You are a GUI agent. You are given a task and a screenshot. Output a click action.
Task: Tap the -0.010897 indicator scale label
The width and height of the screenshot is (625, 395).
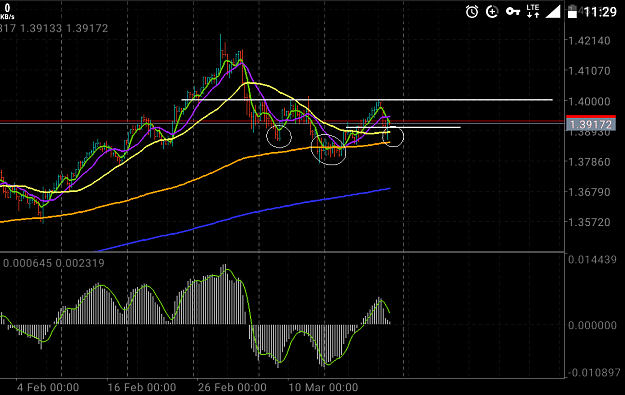[594, 373]
